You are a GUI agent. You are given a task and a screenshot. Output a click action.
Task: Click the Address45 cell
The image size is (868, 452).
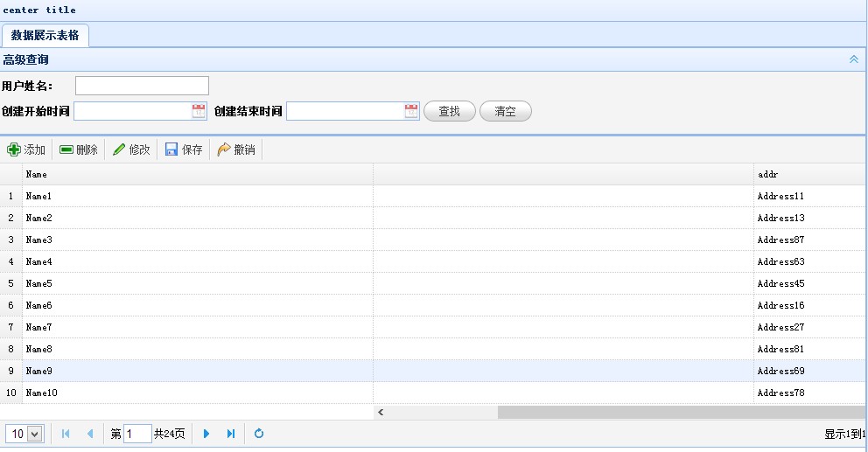tap(810, 283)
